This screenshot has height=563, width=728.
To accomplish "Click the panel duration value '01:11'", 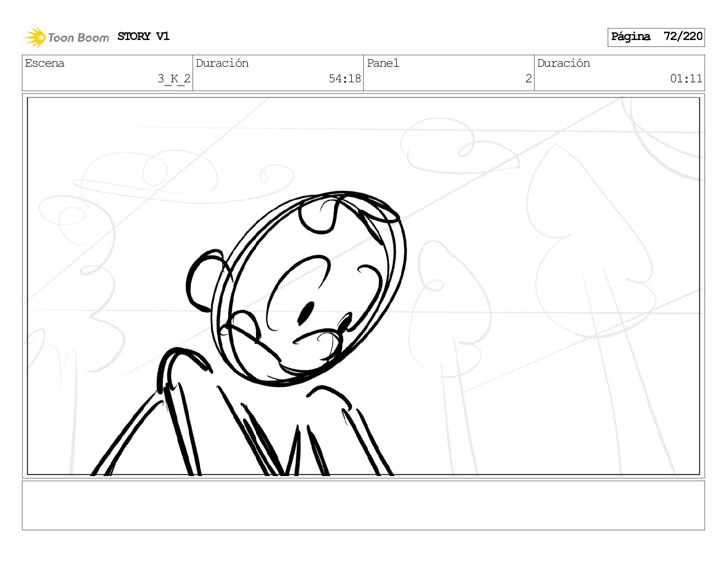I will 686,79.
